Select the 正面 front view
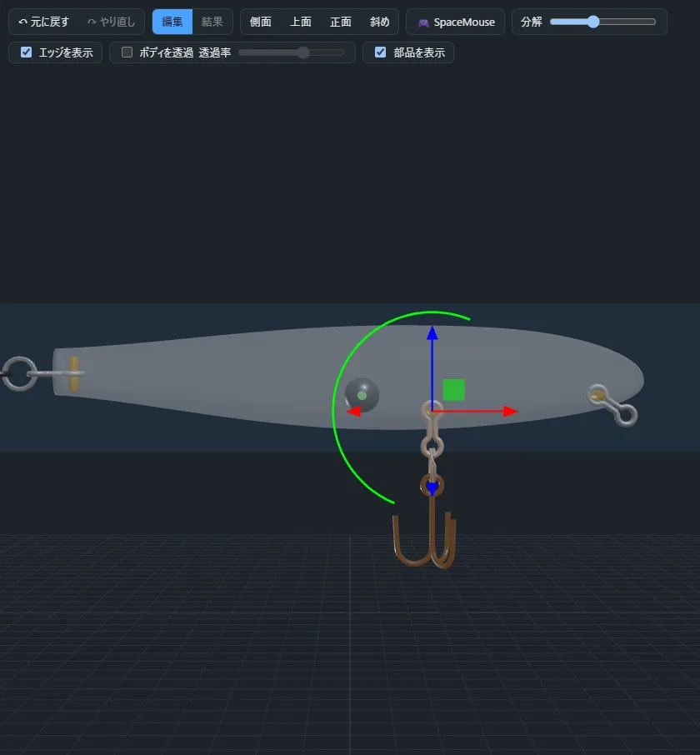 (340, 22)
